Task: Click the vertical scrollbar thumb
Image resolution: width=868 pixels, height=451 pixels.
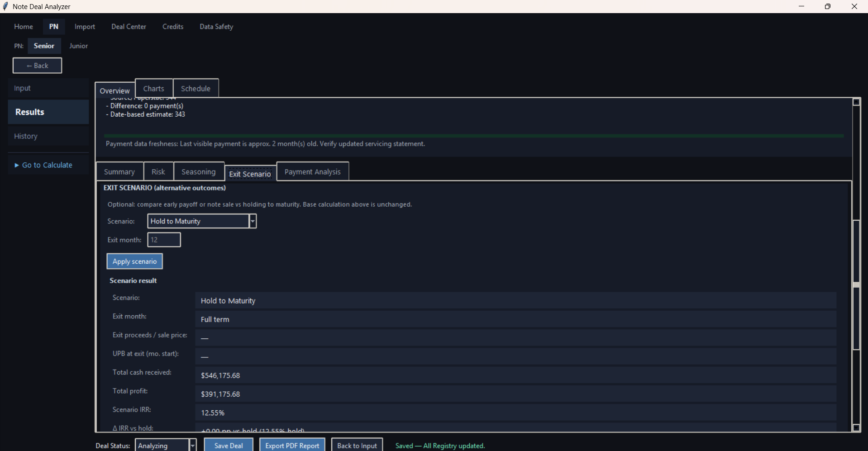Action: tap(856, 285)
